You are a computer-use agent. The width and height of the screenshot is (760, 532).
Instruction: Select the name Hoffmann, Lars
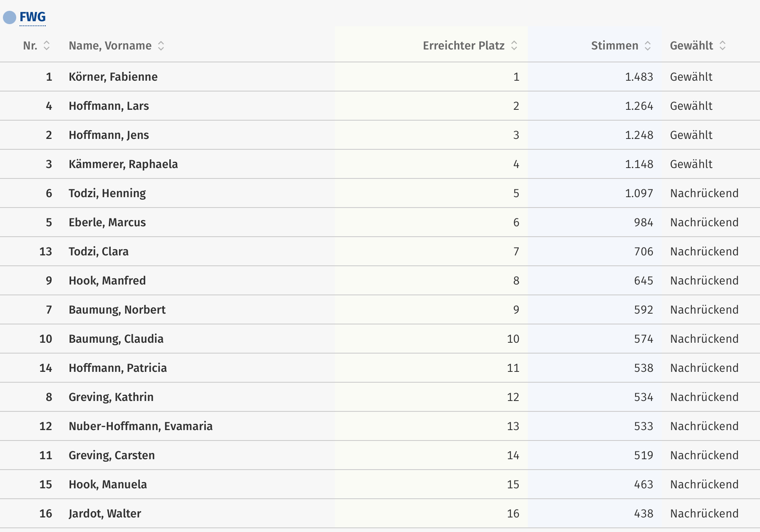point(109,106)
